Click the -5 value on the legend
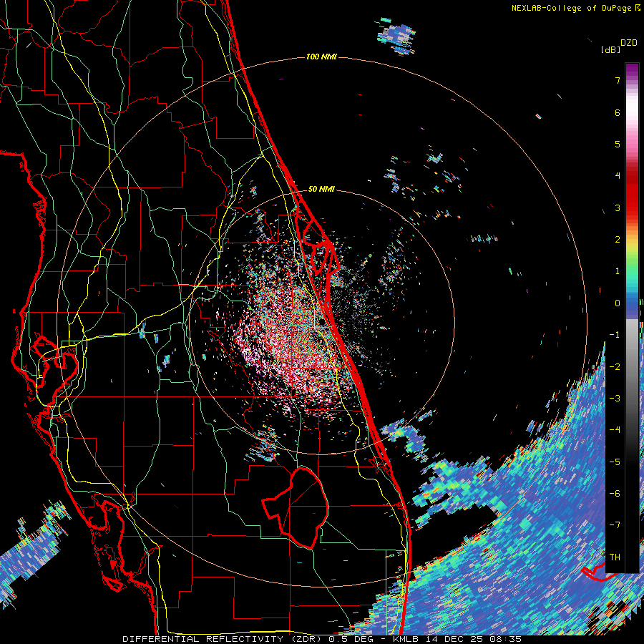This screenshot has width=644, height=644. click(615, 462)
